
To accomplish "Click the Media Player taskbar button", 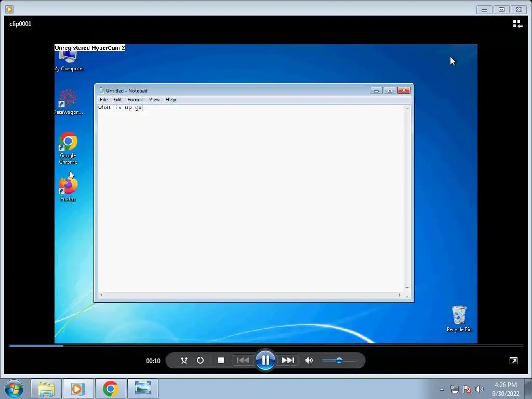I will click(x=78, y=389).
